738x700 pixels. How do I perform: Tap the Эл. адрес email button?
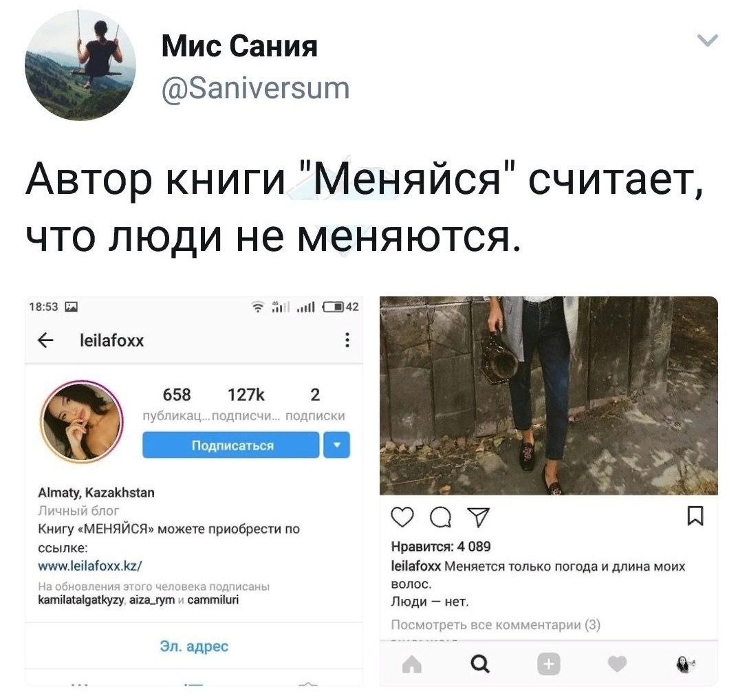click(x=194, y=646)
